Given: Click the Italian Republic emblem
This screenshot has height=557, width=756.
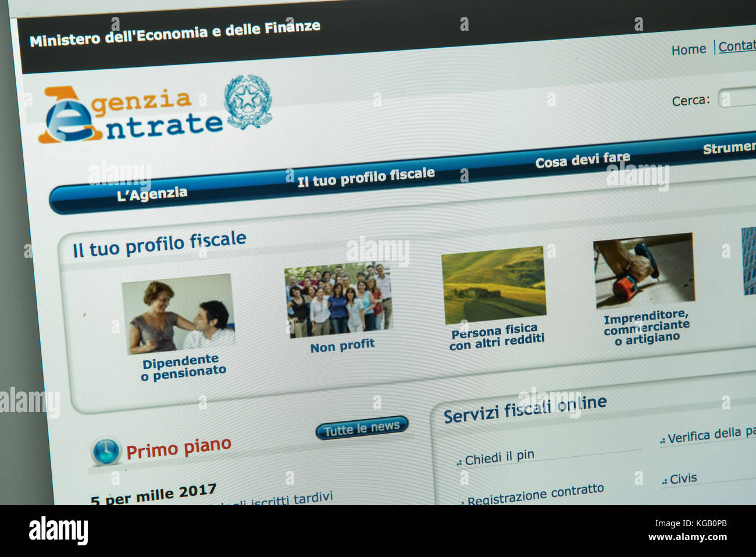Looking at the screenshot, I should (x=248, y=101).
